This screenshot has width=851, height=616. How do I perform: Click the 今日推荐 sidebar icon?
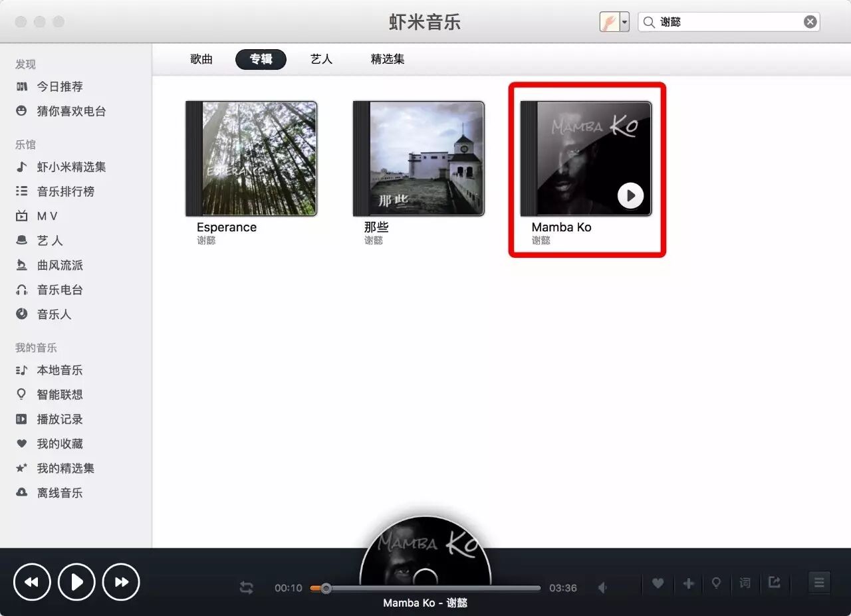[x=22, y=86]
